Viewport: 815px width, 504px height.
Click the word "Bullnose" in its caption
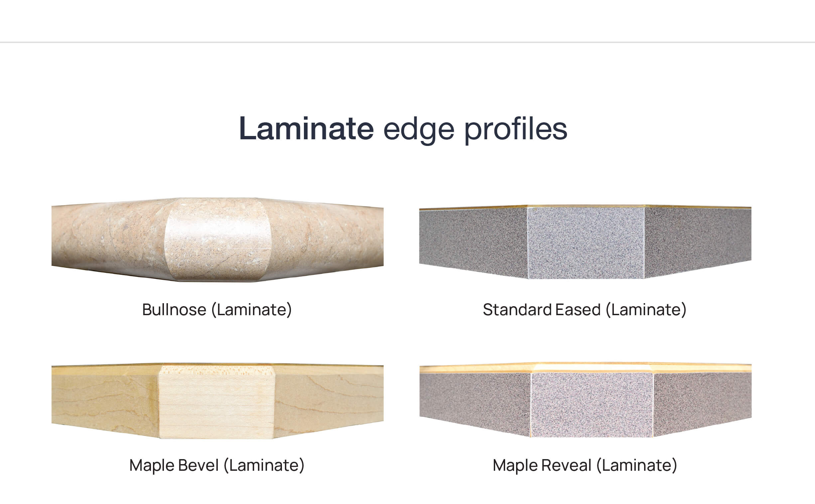click(x=174, y=310)
